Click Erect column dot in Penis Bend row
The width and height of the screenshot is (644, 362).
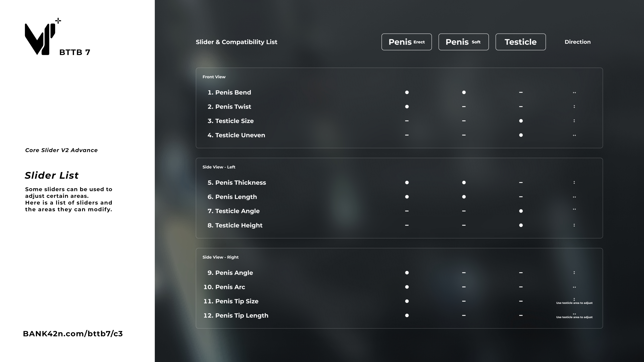[x=407, y=92]
